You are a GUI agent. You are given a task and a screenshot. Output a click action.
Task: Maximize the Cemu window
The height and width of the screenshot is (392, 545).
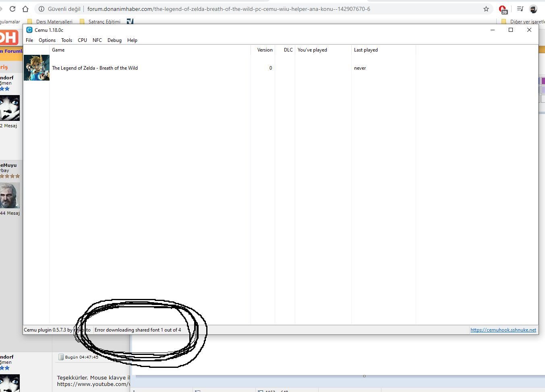tap(511, 30)
